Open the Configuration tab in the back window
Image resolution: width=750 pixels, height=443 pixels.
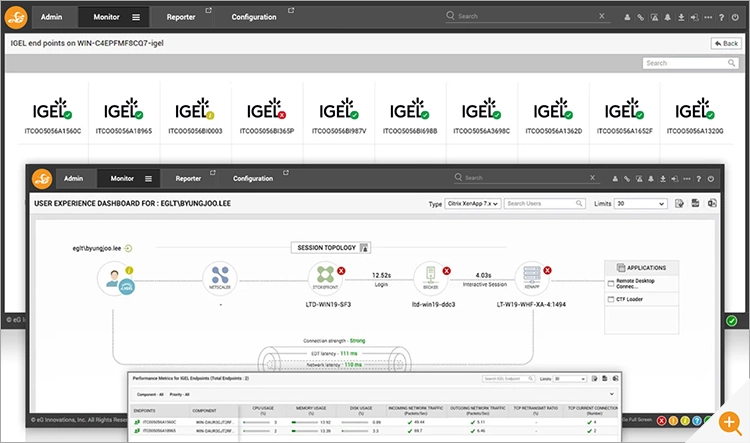tap(254, 17)
